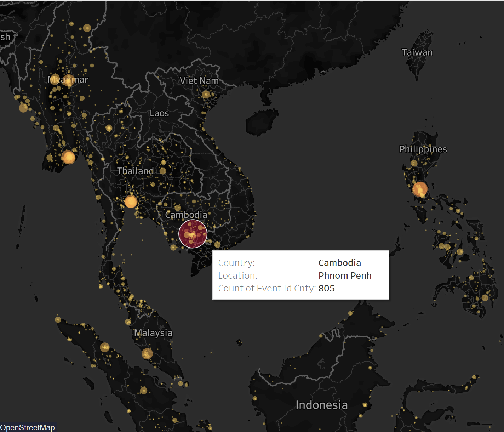Click the Medan circle in northern Sumatra

pyautogui.click(x=104, y=347)
